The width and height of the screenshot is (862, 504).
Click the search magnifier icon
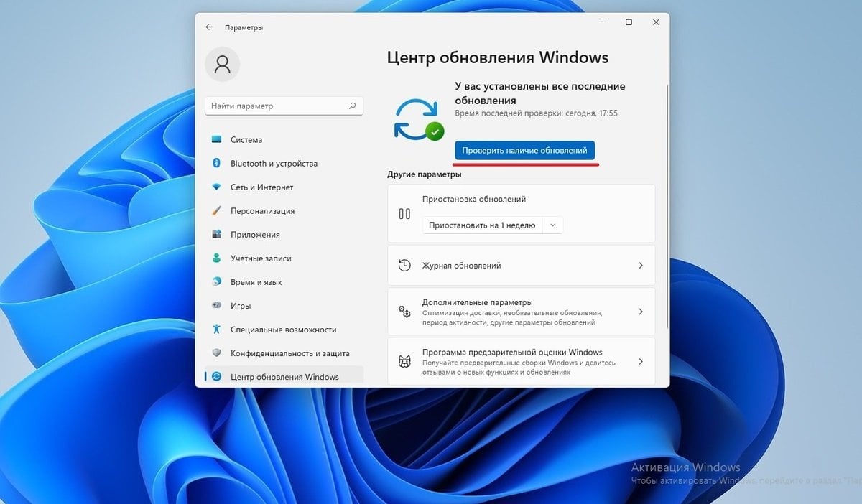point(352,106)
